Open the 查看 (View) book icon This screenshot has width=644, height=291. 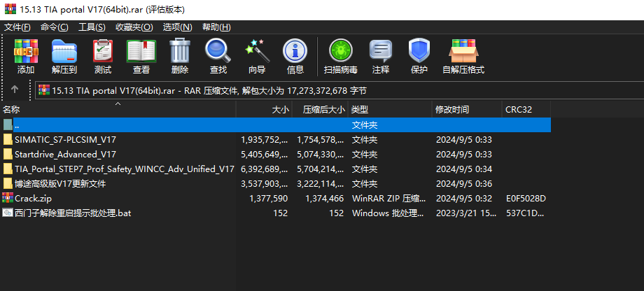point(141,51)
